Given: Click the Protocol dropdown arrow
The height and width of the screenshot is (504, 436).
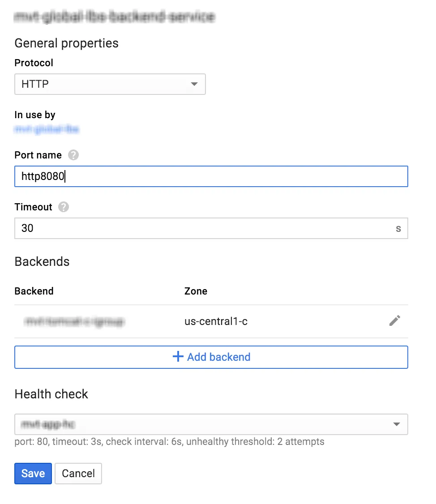Looking at the screenshot, I should pos(194,84).
